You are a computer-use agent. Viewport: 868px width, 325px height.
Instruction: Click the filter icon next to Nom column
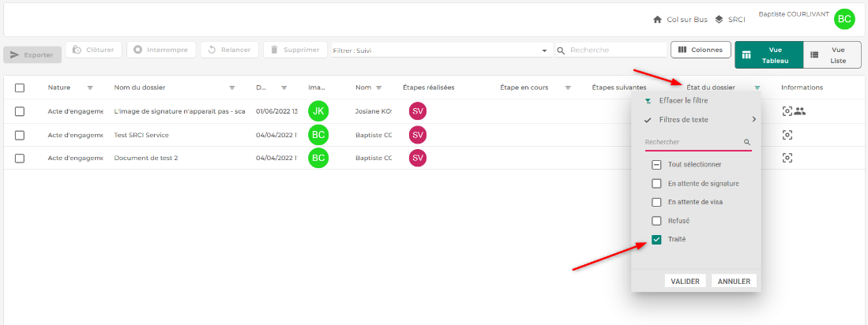tap(379, 88)
